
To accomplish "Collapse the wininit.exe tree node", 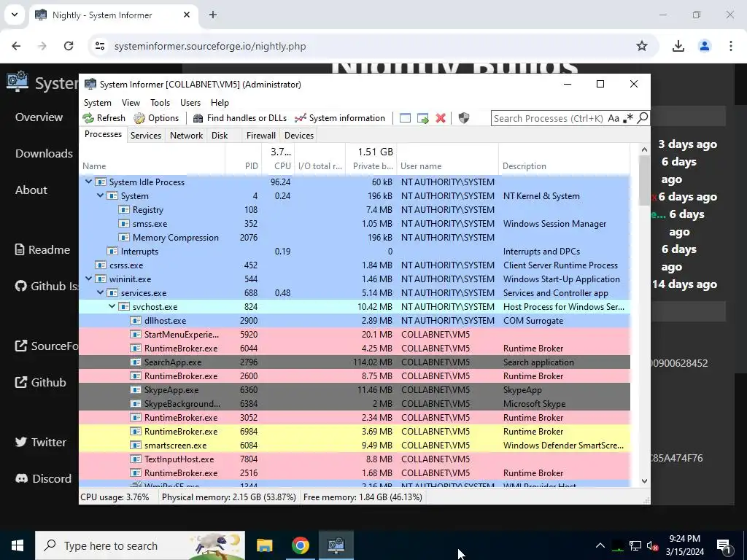I will [x=88, y=279].
